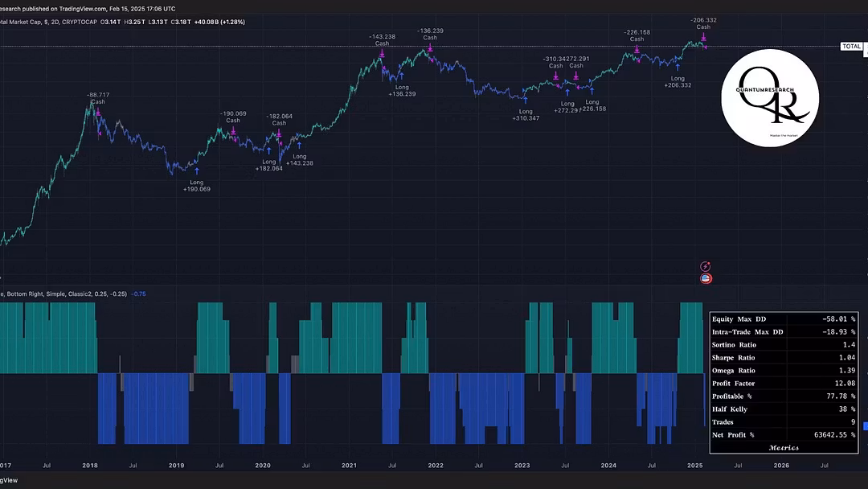
Task: Select the Long +206.332 entry arrow
Action: click(x=678, y=72)
